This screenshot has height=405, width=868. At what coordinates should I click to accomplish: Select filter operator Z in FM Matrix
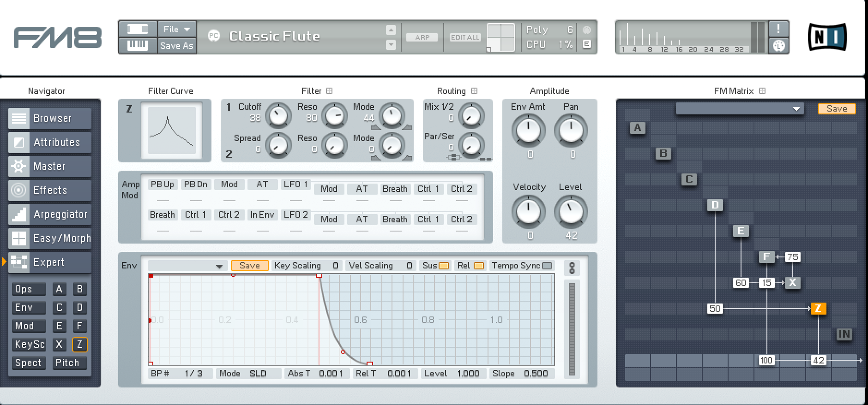coord(818,309)
